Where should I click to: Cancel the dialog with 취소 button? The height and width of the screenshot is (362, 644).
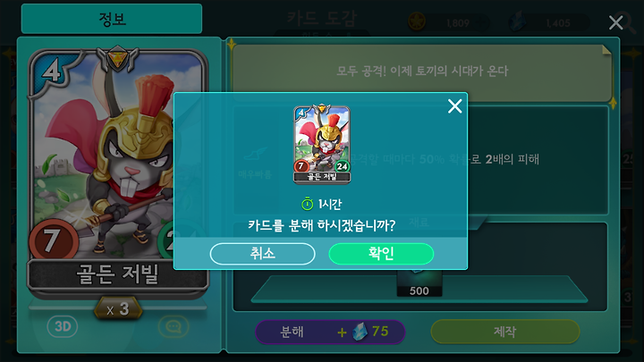coord(262,254)
